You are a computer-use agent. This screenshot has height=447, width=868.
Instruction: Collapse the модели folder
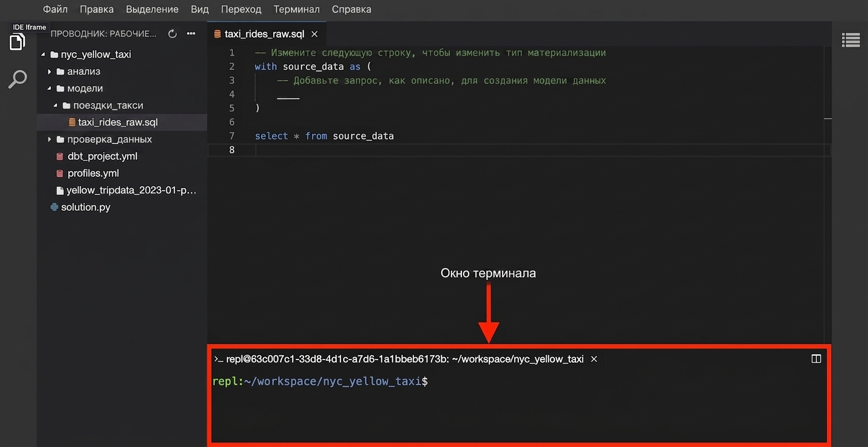pos(50,88)
